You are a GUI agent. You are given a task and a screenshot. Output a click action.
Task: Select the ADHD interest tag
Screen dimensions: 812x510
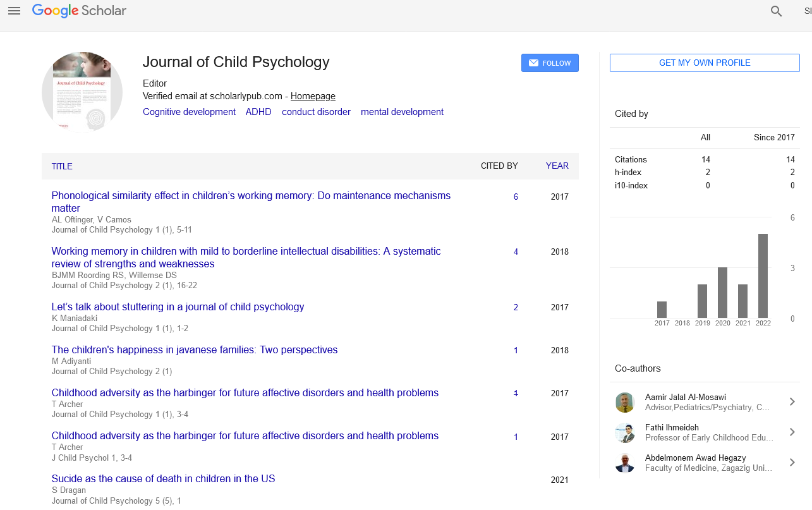258,112
